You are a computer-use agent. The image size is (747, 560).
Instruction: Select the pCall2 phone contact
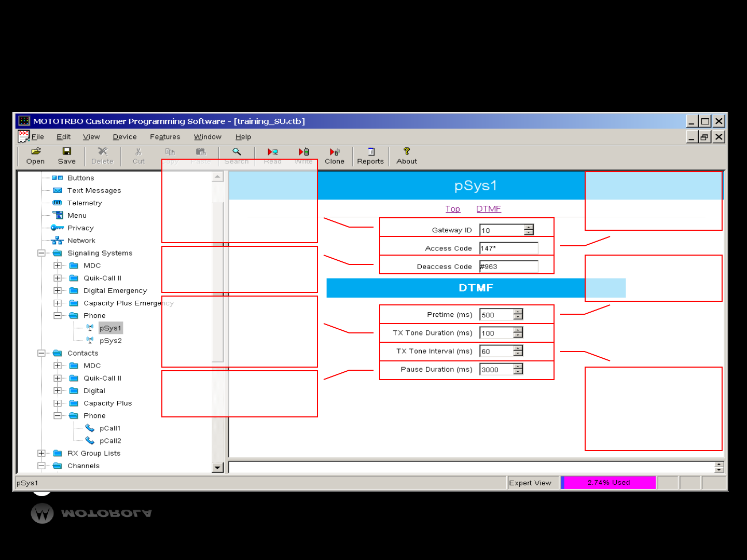click(110, 441)
